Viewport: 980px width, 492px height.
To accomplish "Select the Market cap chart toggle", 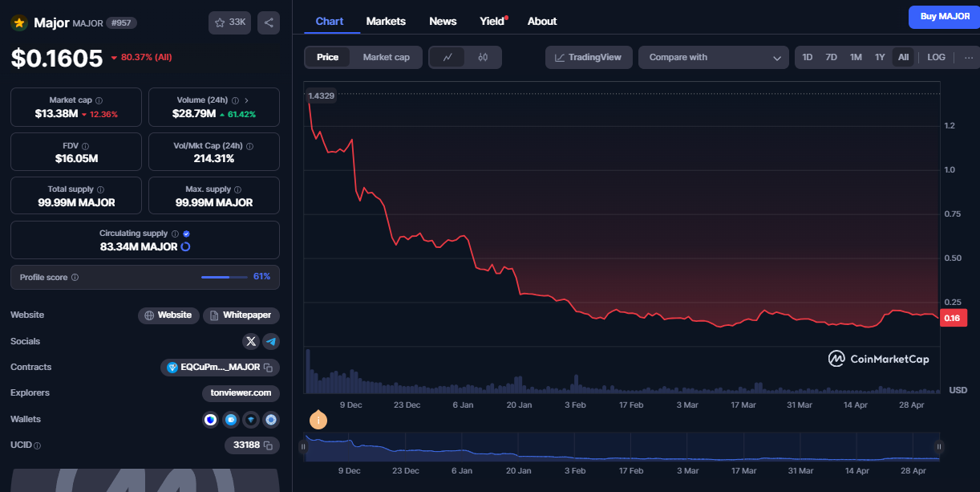I will click(386, 57).
